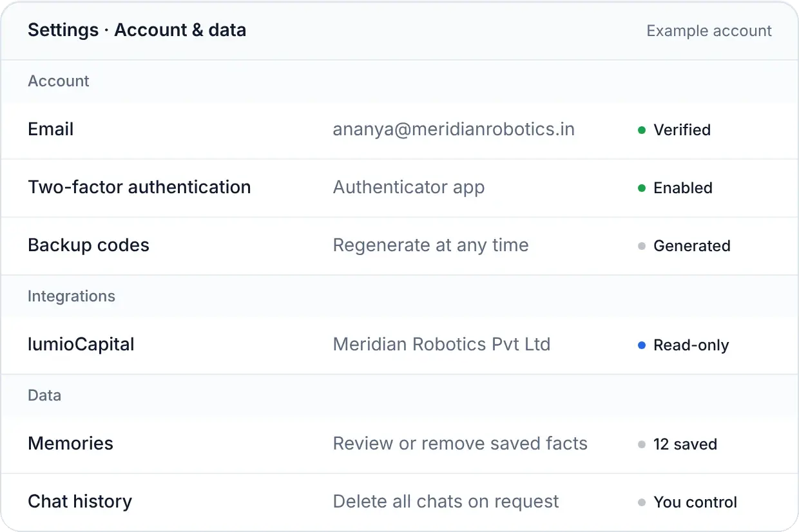This screenshot has height=532, width=799.
Task: Click the Example account label
Action: (709, 31)
